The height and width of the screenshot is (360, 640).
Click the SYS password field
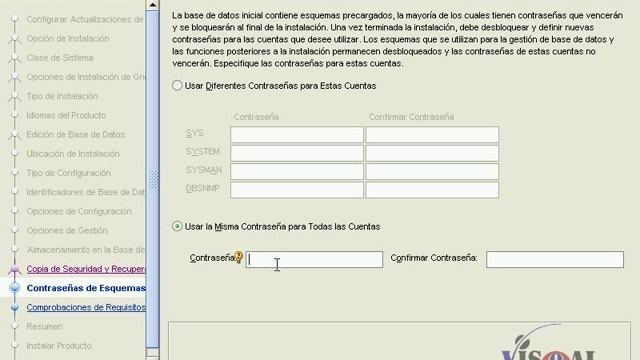click(297, 134)
